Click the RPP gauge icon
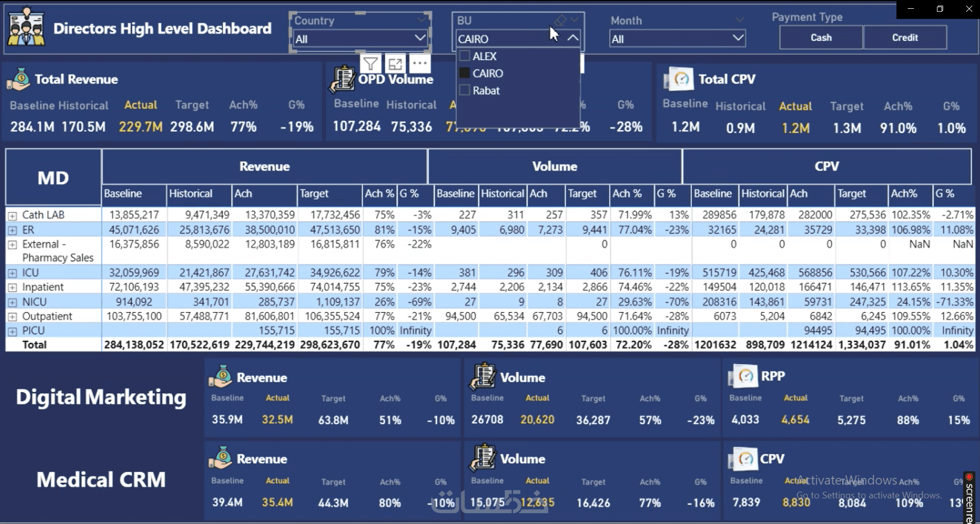Viewport: 980px width, 524px height. [743, 376]
